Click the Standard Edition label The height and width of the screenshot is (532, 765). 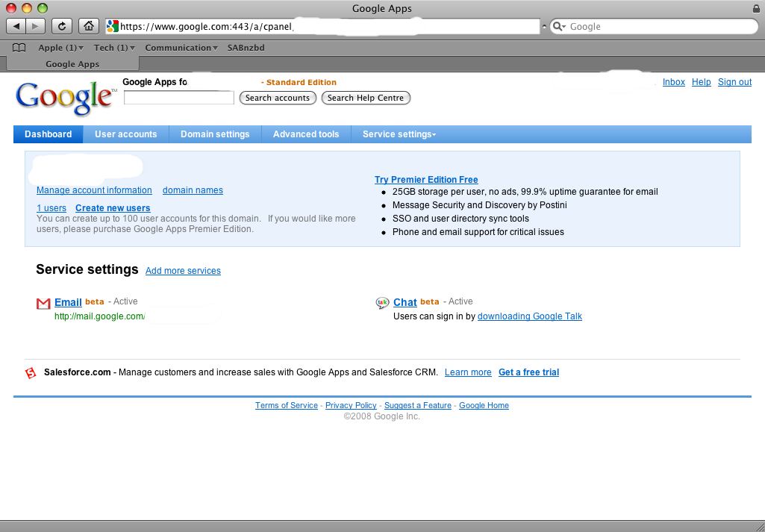(301, 82)
